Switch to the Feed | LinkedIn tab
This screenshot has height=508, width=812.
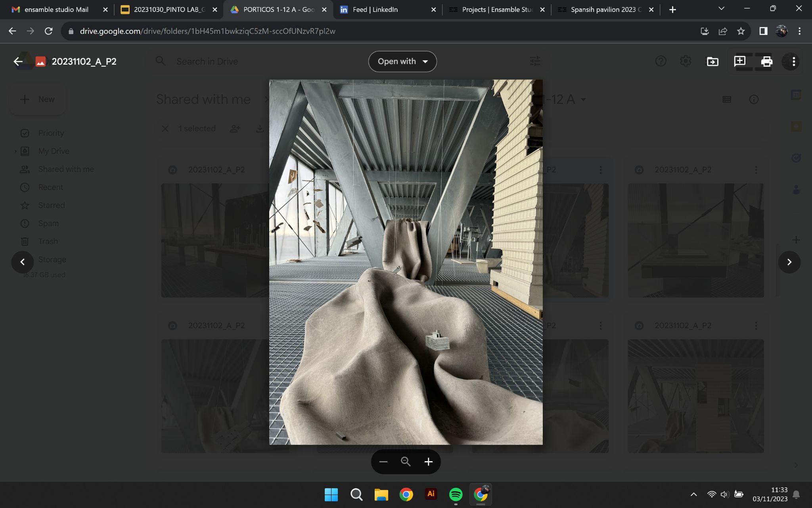[375, 10]
